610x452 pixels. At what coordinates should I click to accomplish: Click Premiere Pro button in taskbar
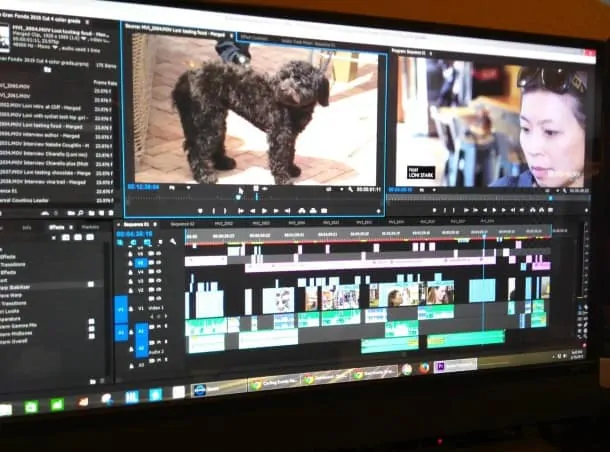click(x=455, y=365)
